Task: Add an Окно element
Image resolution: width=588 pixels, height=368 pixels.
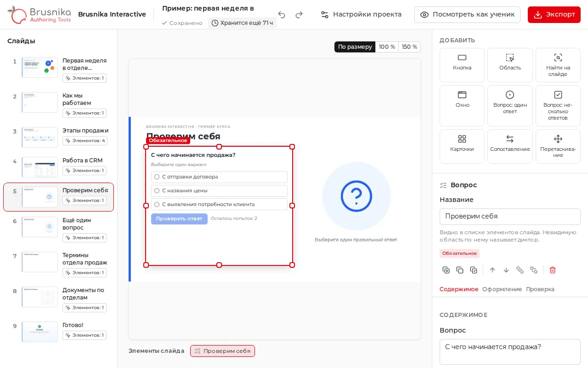Action: pos(462,105)
